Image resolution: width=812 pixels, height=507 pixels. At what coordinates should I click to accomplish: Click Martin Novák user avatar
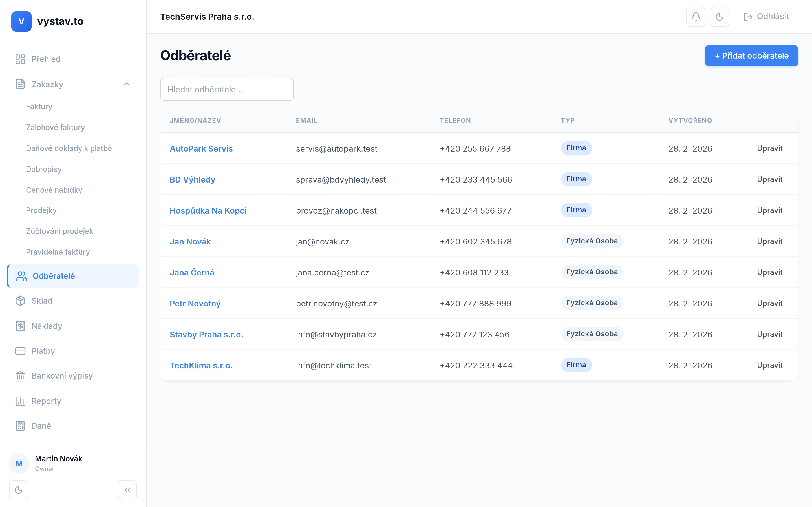pos(19,463)
